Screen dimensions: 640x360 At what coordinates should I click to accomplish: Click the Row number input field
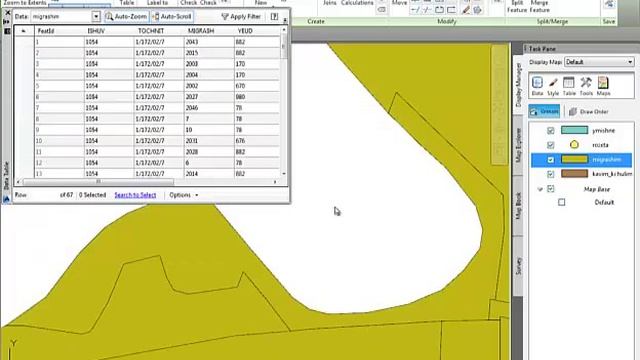(x=43, y=195)
